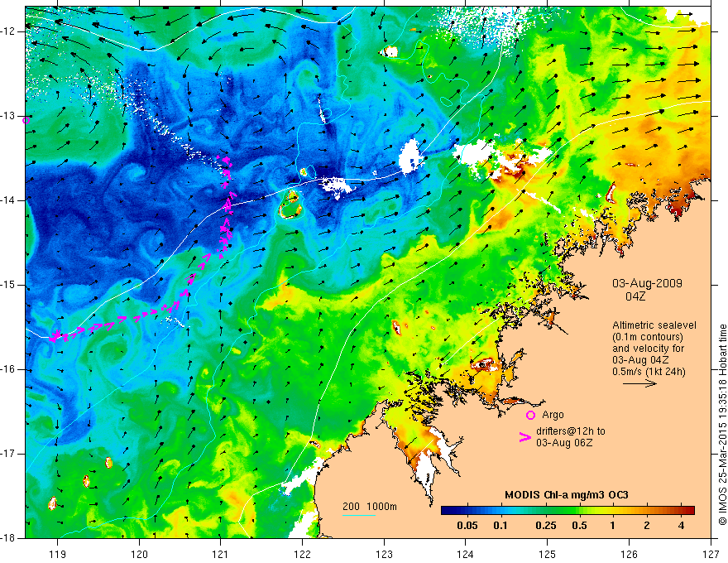Click the 123 longitude axis label
Screen dimensions: 728x563
coord(384,554)
